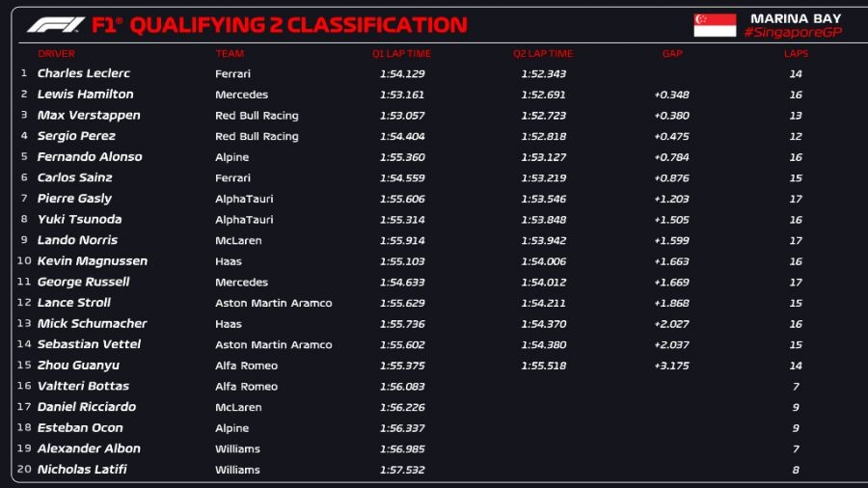The height and width of the screenshot is (488, 868).
Task: Select driver Charles Leclerc
Action: pos(84,73)
